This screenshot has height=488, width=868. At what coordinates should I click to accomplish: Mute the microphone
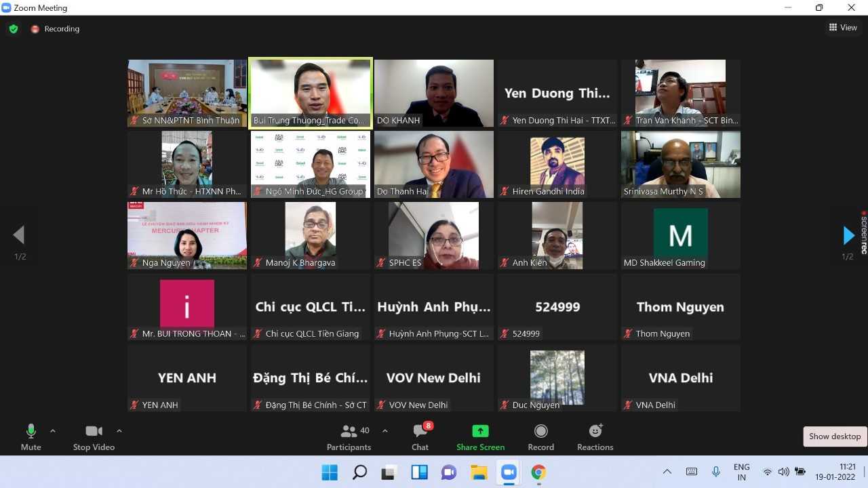tap(31, 436)
